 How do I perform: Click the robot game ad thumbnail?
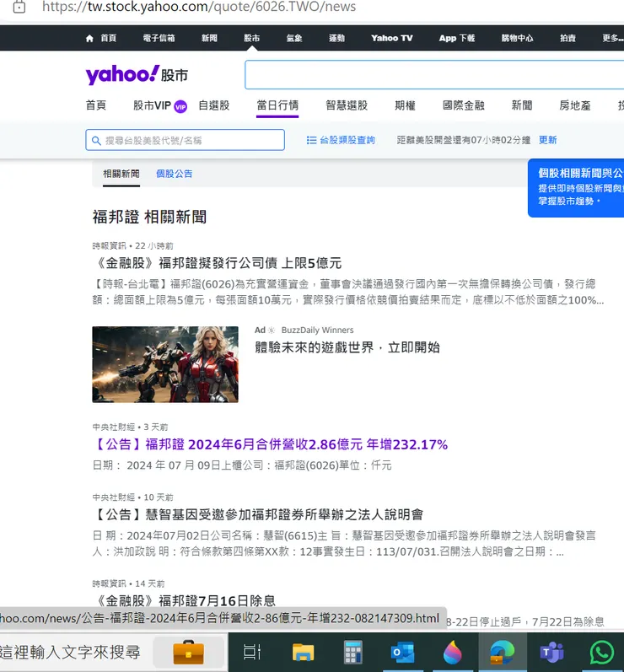(165, 364)
